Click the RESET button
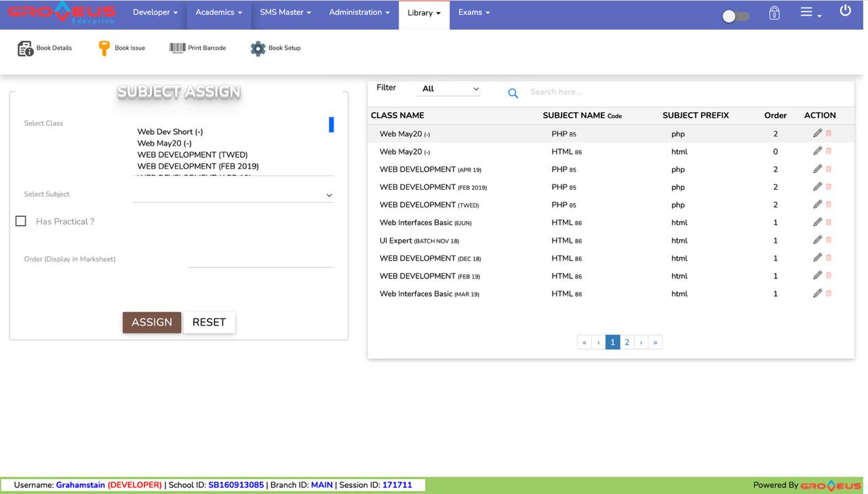 (209, 323)
